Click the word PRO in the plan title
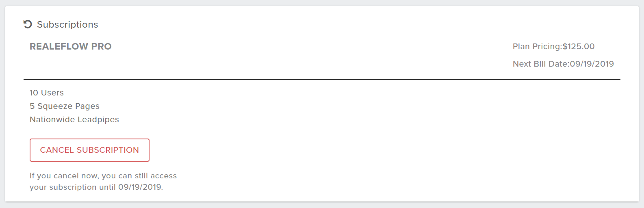 pos(101,46)
